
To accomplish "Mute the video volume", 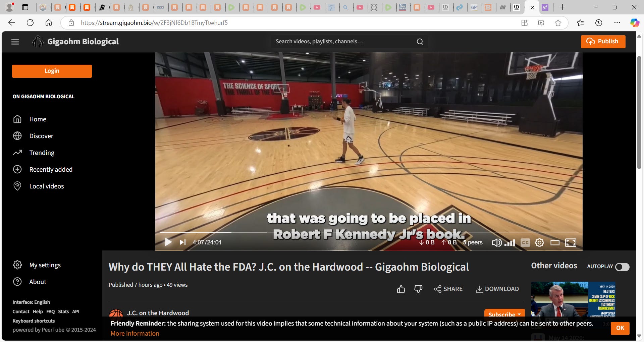I will coord(496,242).
